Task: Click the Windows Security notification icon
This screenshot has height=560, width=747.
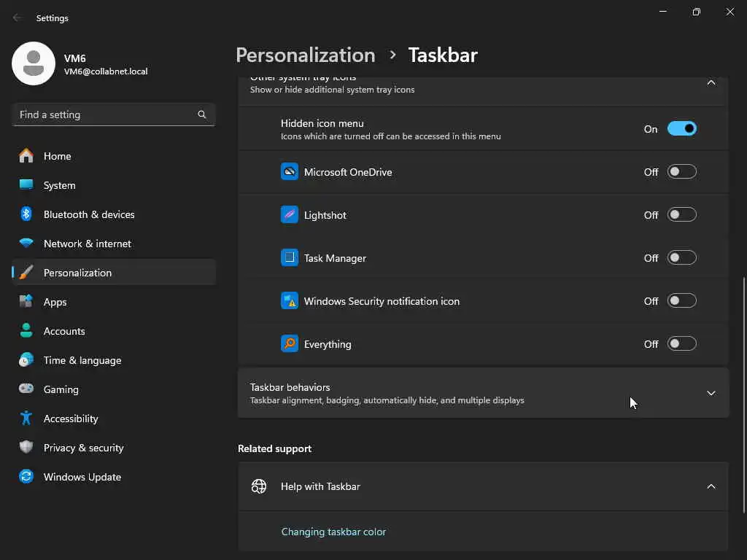Action: tap(290, 301)
